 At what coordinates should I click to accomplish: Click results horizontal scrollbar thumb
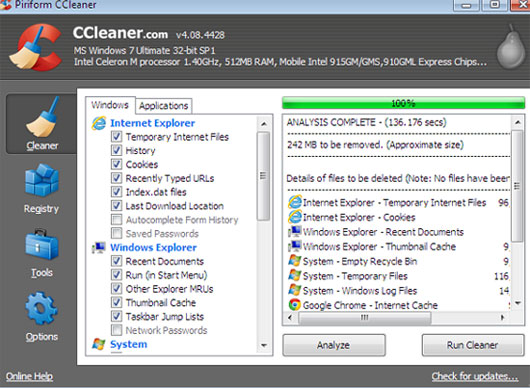pos(364,318)
